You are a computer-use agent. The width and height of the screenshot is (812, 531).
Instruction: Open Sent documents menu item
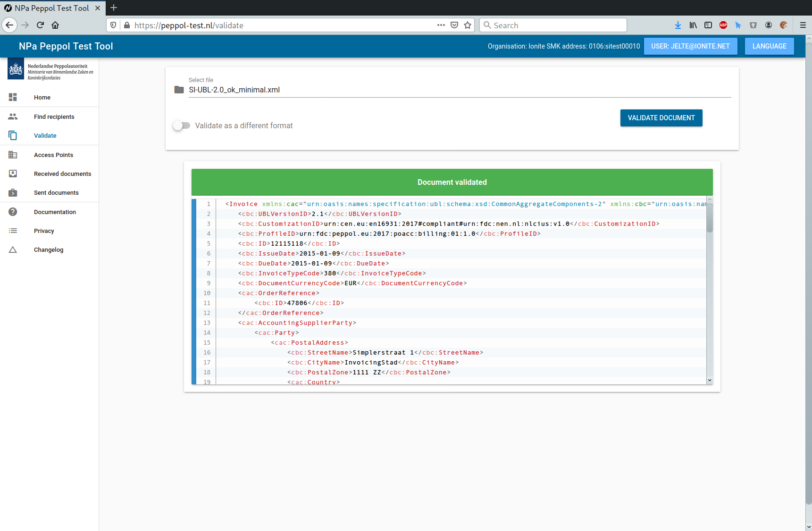[x=49, y=192]
